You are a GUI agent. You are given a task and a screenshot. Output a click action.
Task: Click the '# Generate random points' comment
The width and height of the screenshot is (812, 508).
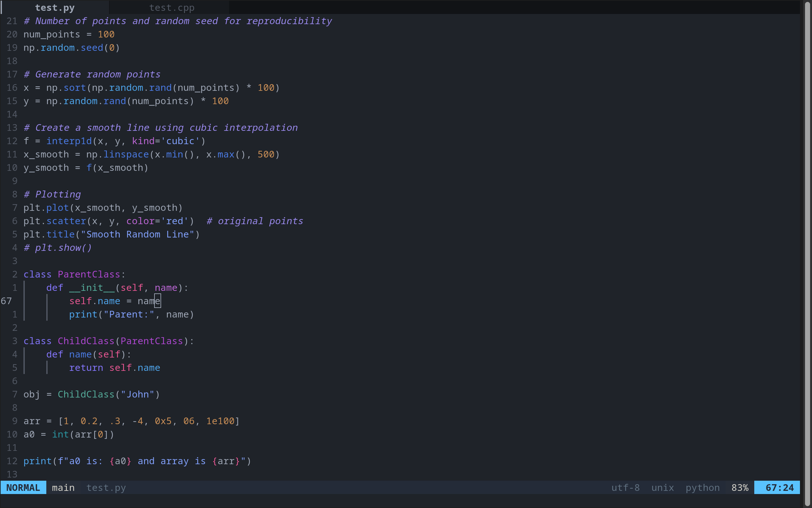92,74
